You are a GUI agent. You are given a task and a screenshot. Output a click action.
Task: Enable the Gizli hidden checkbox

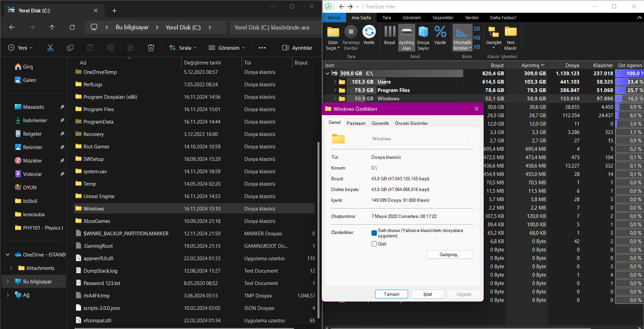374,244
